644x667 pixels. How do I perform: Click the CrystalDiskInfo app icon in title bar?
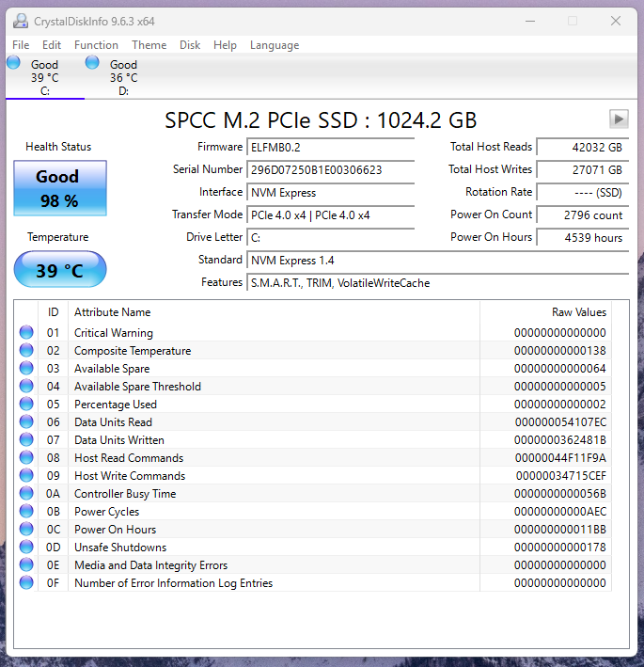[x=21, y=21]
